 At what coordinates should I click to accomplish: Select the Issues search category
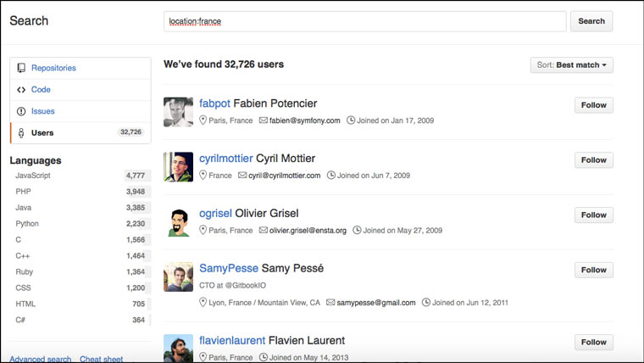42,111
